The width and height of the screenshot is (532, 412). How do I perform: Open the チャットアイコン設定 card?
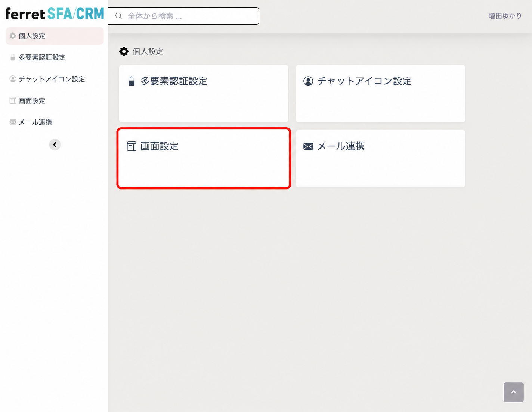(x=380, y=94)
